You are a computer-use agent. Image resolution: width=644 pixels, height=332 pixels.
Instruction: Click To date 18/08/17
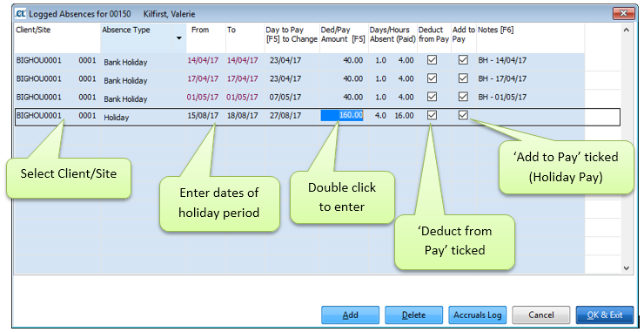[242, 116]
